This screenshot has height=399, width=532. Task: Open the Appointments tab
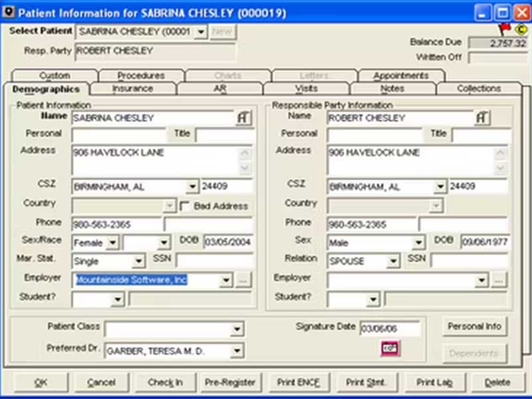[400, 76]
